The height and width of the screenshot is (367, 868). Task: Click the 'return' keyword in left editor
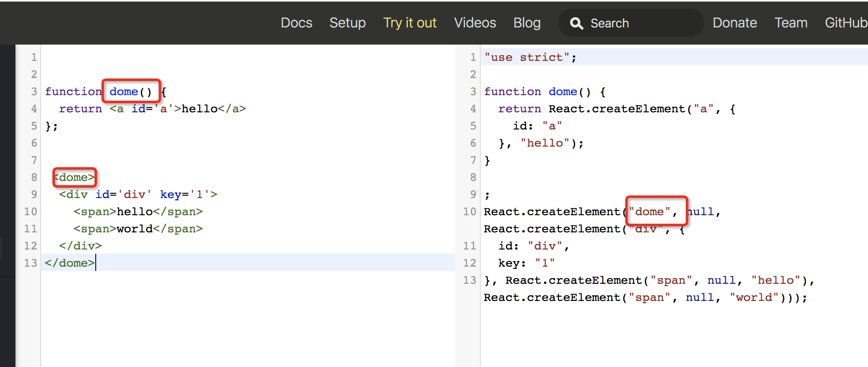(x=81, y=109)
